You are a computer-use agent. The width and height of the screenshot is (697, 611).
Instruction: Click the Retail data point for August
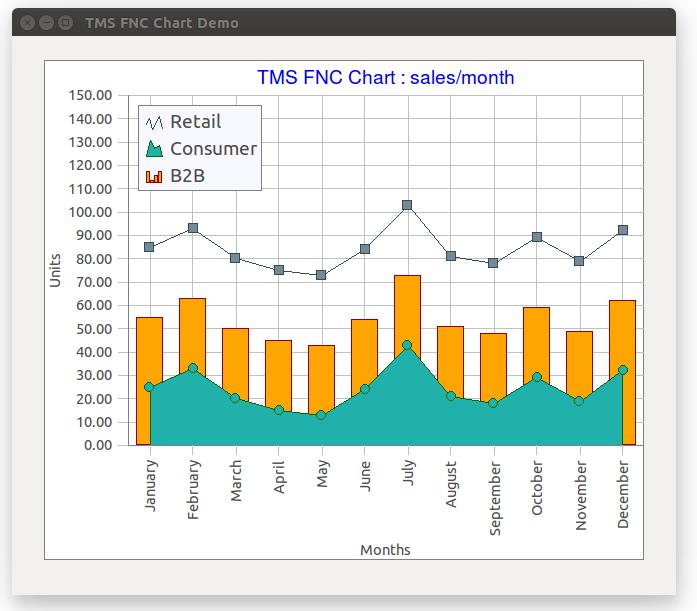(451, 256)
